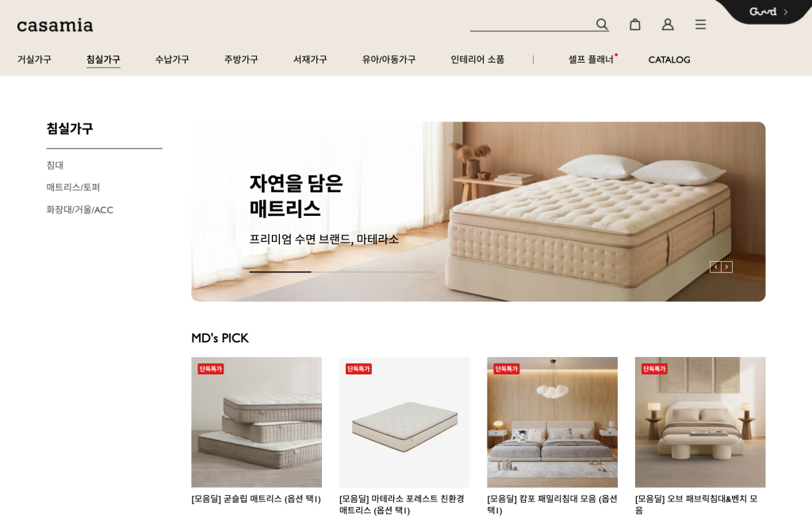Image resolution: width=812 pixels, height=518 pixels.
Task: Open the user account icon
Action: (668, 25)
